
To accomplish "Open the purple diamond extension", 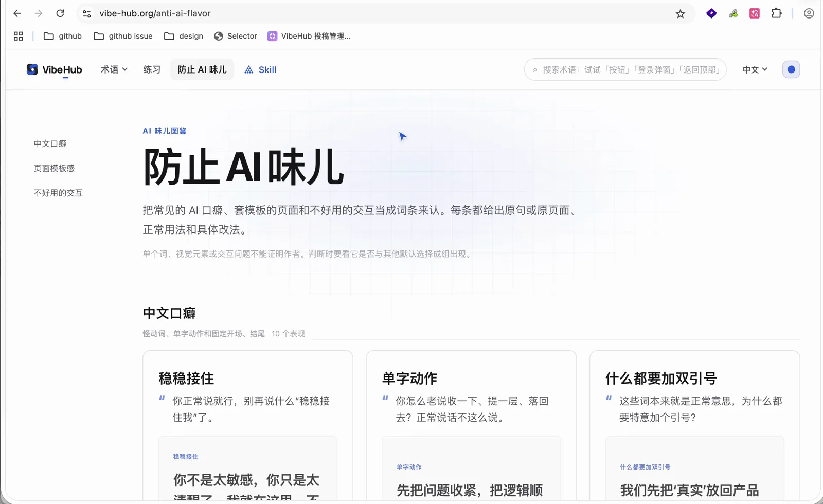I will pyautogui.click(x=711, y=13).
